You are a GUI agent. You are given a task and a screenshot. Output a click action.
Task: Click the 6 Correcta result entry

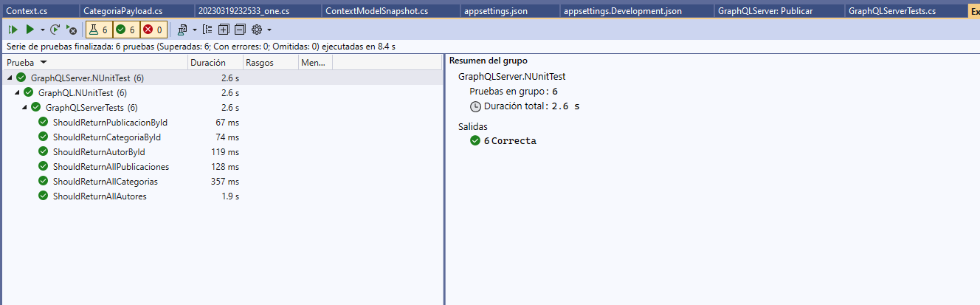coord(510,141)
